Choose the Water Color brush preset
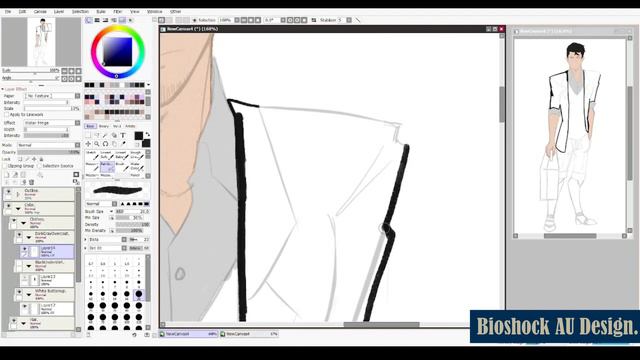The width and height of the screenshot is (640, 360). (136, 166)
